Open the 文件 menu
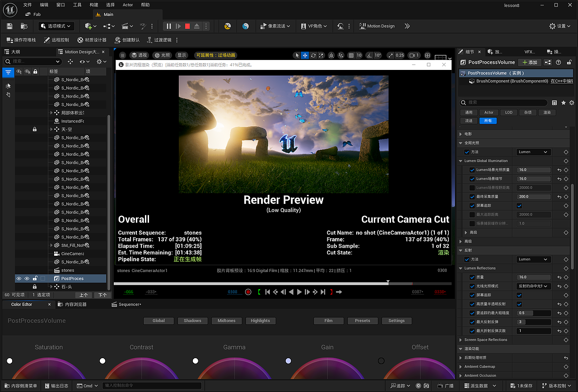This screenshot has width=578, height=392. pyautogui.click(x=28, y=5)
